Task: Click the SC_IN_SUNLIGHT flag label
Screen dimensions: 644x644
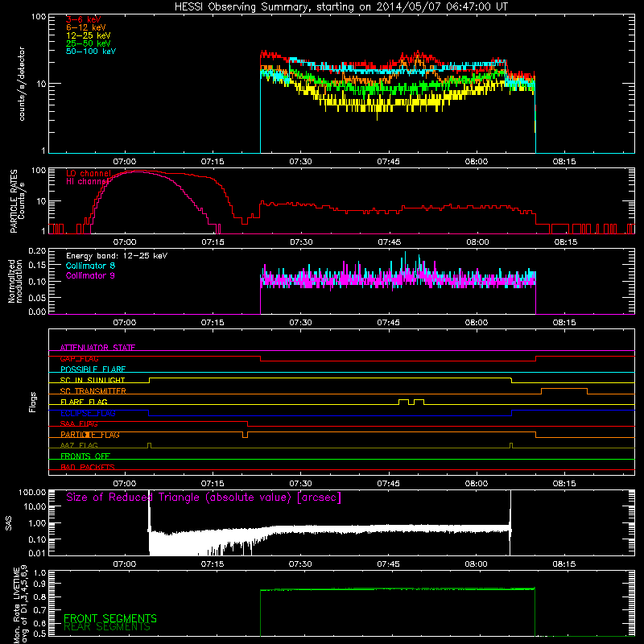Action: [x=93, y=380]
